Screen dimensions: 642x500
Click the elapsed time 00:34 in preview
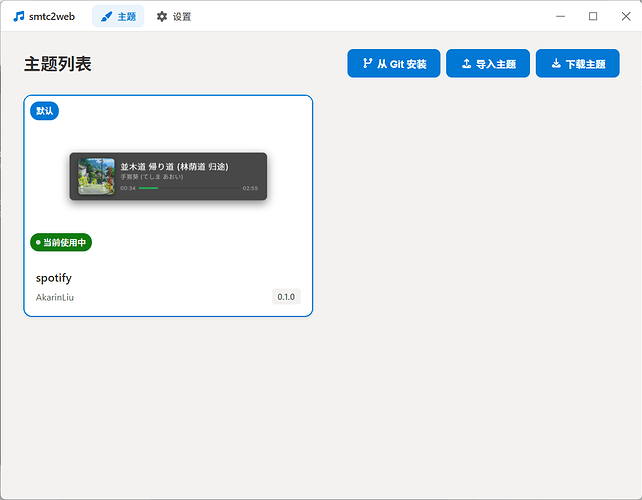click(128, 188)
